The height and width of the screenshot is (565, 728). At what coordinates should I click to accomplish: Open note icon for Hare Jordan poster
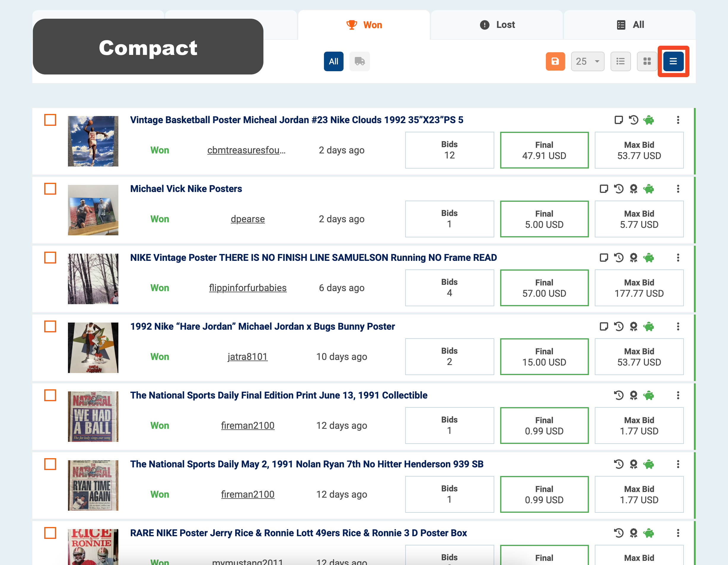pyautogui.click(x=604, y=327)
